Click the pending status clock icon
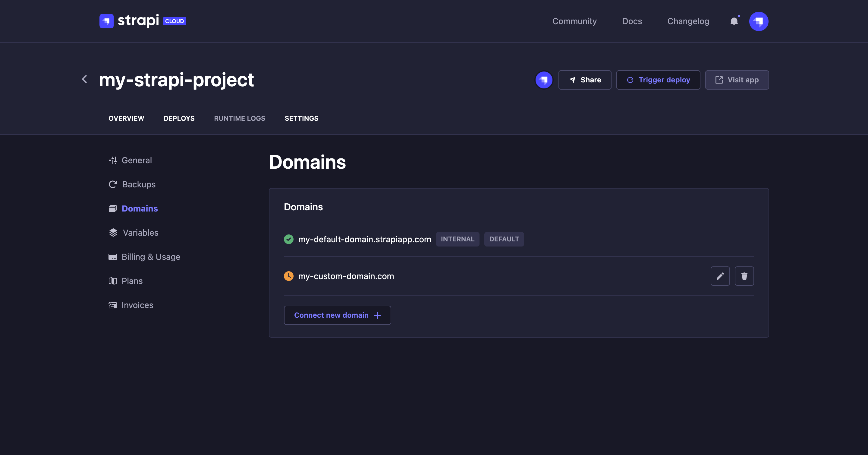This screenshot has width=868, height=455. pyautogui.click(x=289, y=276)
